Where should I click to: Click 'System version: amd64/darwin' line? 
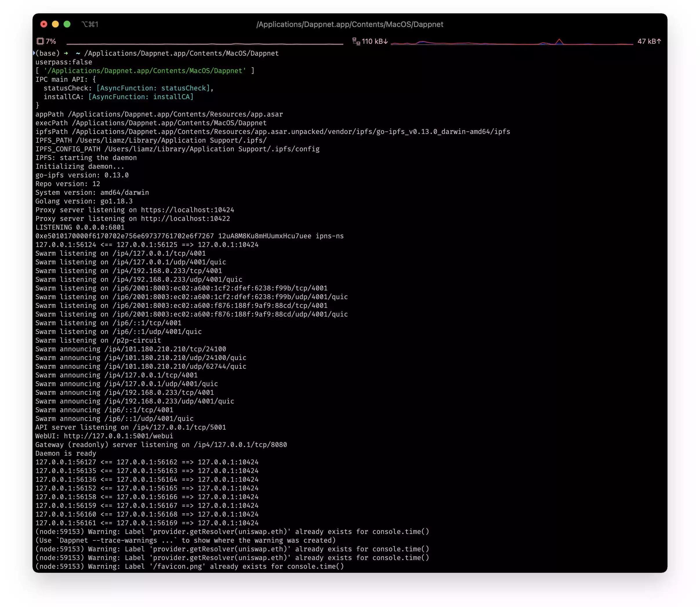92,192
